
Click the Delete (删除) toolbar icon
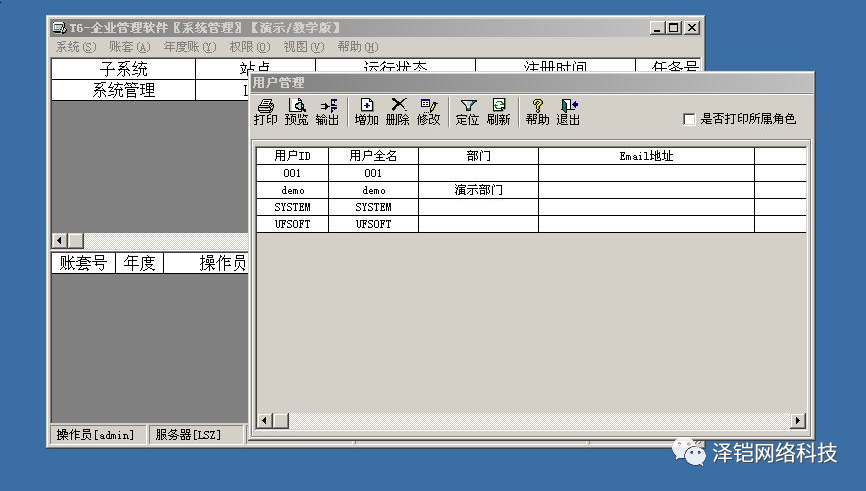coord(397,111)
